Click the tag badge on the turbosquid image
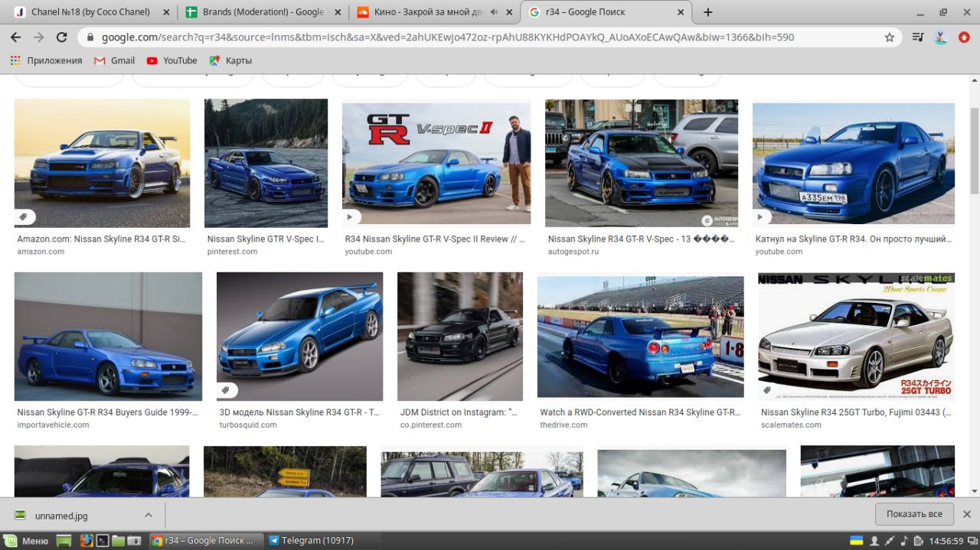Image resolution: width=980 pixels, height=550 pixels. point(226,391)
